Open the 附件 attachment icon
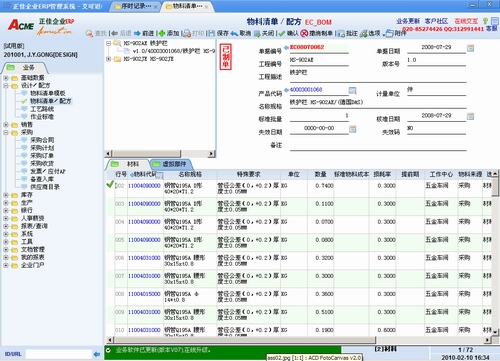 [390, 33]
